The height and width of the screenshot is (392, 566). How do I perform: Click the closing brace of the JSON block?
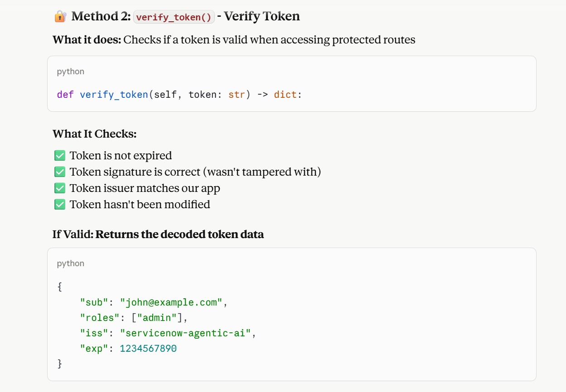pyautogui.click(x=59, y=364)
